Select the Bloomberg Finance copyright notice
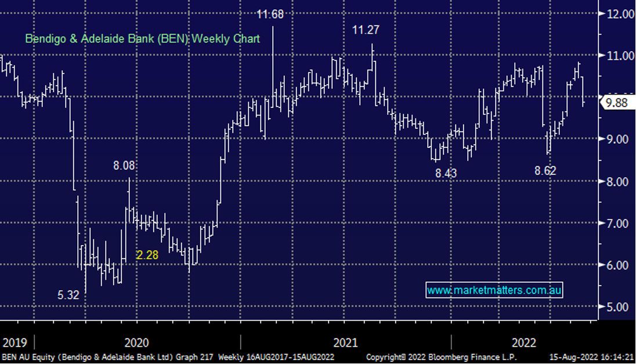Screen dimensions: 636x364 pyautogui.click(x=441, y=358)
